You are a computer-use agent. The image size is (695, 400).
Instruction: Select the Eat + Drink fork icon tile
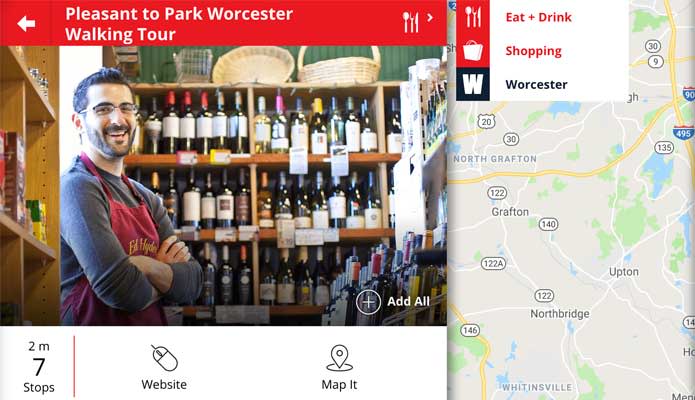(x=473, y=17)
